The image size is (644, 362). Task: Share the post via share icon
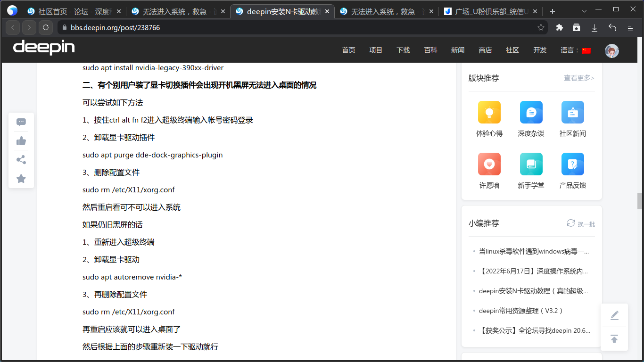pos(21,160)
